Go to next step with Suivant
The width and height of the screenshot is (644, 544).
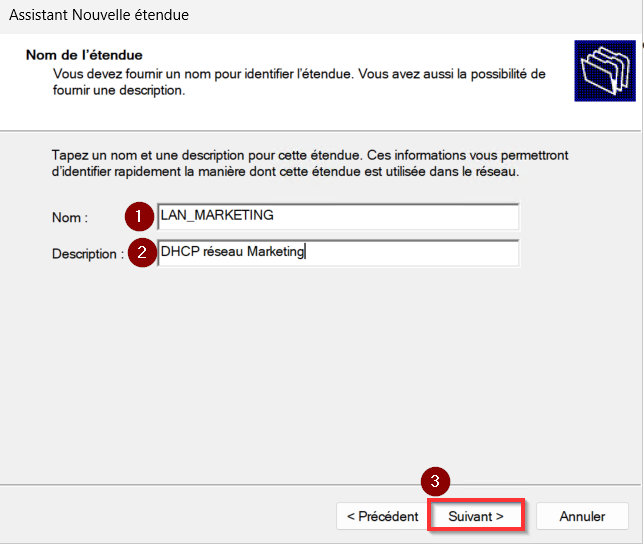(x=476, y=516)
